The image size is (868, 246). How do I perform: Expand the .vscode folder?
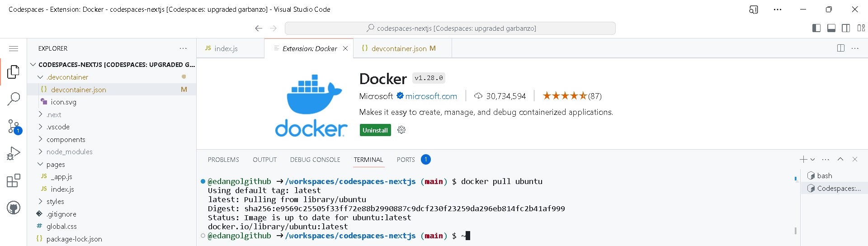[112, 127]
